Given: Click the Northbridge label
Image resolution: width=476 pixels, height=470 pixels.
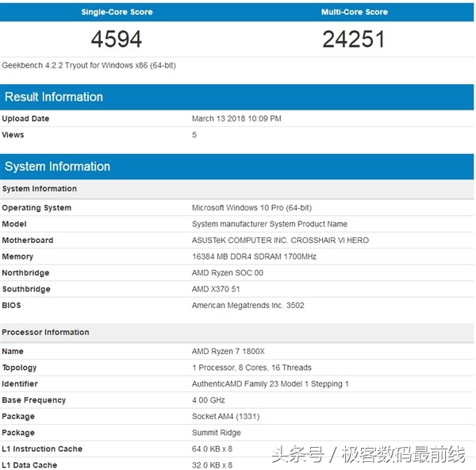Looking at the screenshot, I should click(x=25, y=273).
